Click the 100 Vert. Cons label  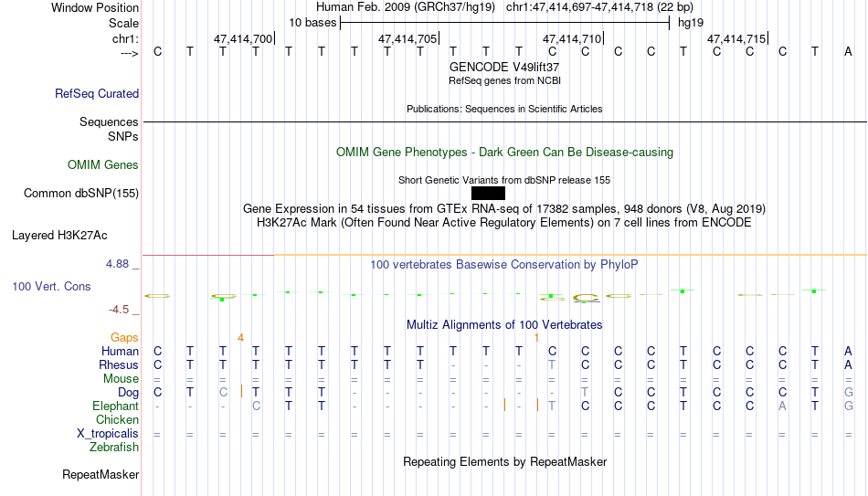tap(51, 286)
